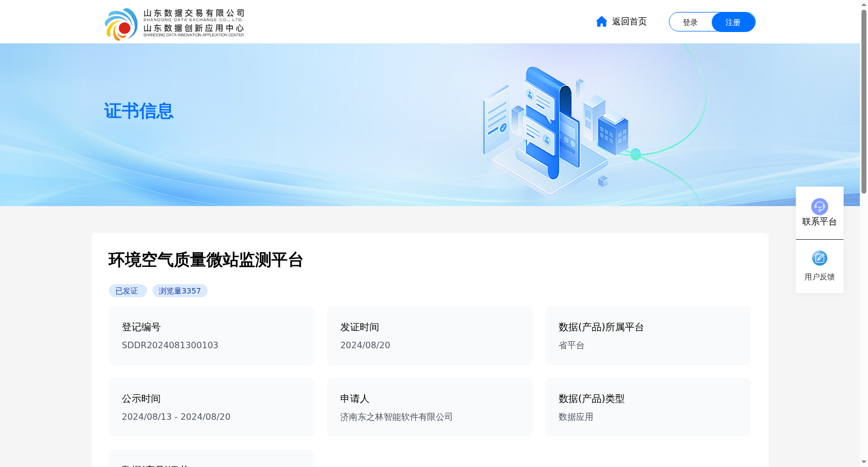Screen dimensions: 868x467
Task: Click the 发证时间 label
Action: [360, 327]
